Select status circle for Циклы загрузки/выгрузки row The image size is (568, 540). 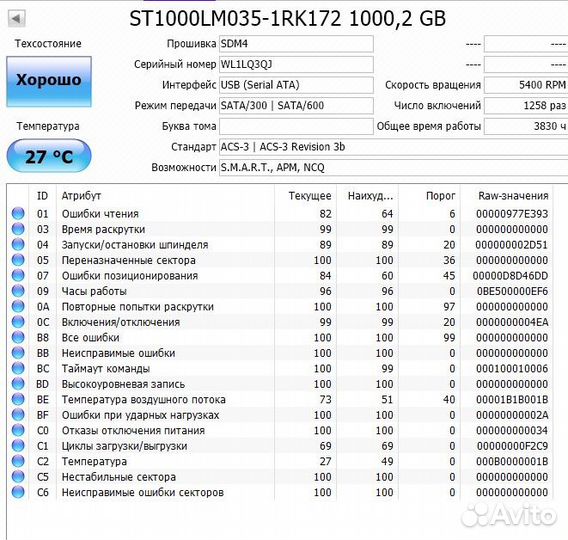(18, 445)
